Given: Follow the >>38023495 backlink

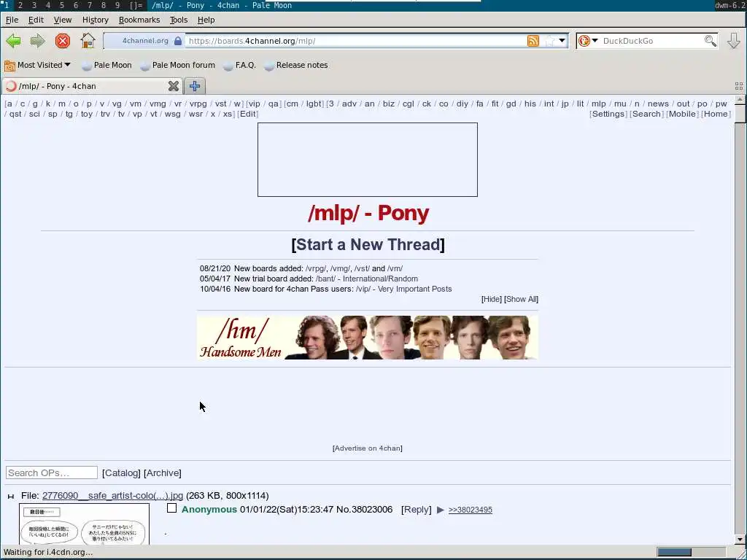Looking at the screenshot, I should 471,510.
